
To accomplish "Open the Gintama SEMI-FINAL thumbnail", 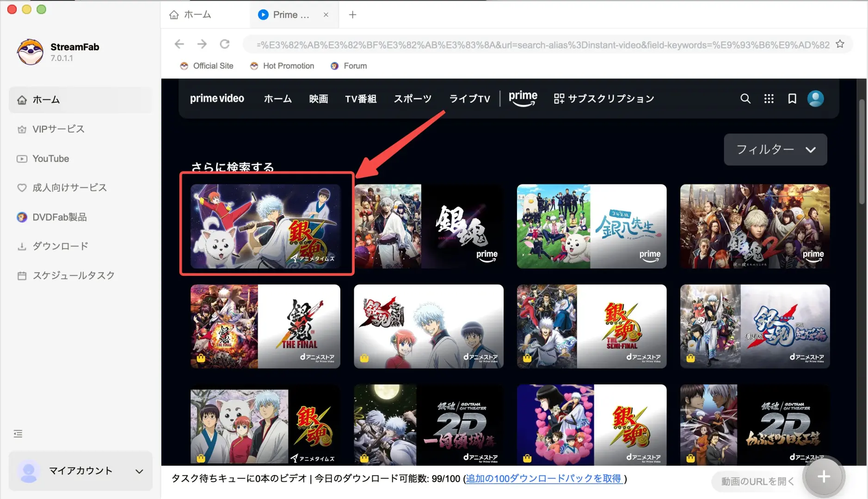I will 591,326.
